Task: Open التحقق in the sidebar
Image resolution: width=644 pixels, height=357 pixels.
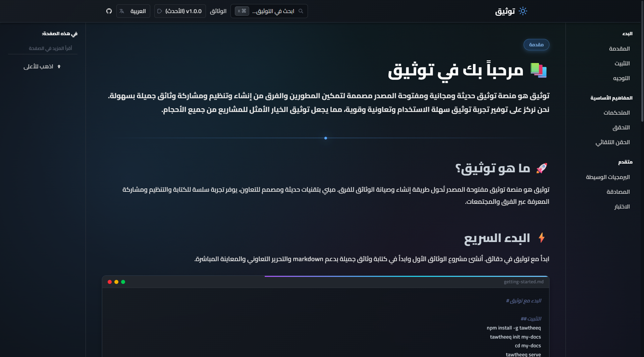Action: [621, 127]
